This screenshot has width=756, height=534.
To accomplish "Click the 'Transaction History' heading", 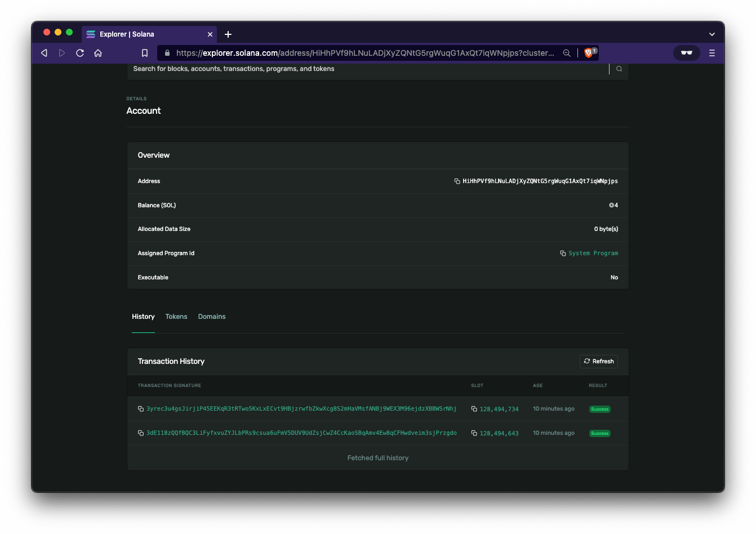I will tap(171, 362).
